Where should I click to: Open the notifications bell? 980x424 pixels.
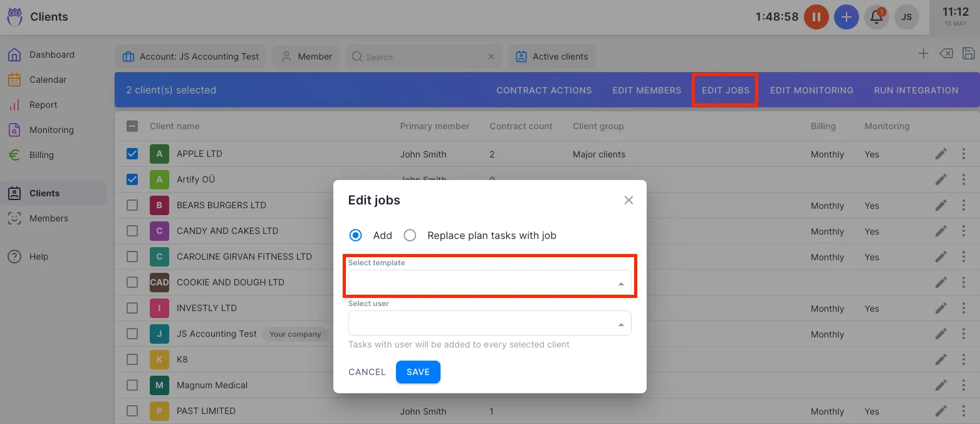point(877,17)
